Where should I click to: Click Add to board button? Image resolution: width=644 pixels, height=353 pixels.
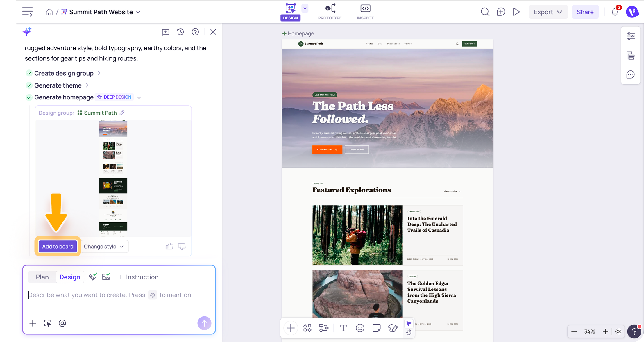coord(58,246)
